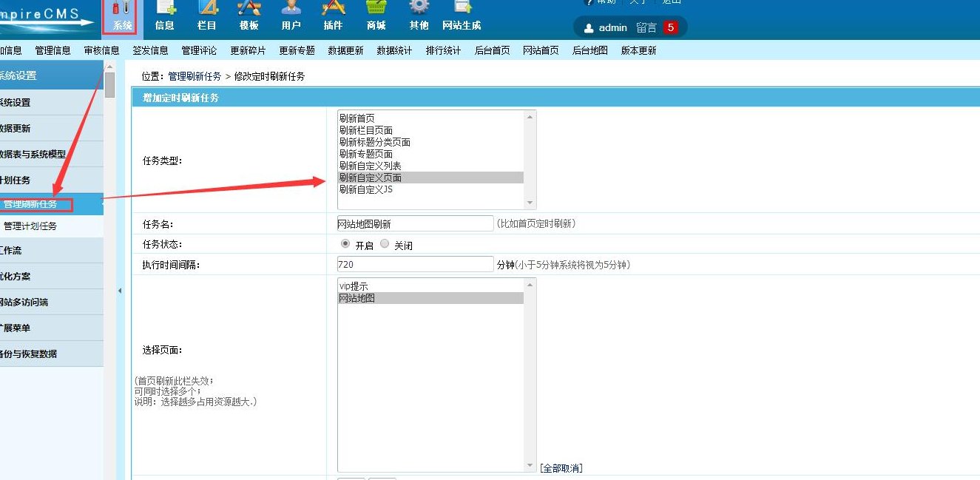The image size is (980, 480).
Task: Open the 插件 top menu icon
Action: 334,16
